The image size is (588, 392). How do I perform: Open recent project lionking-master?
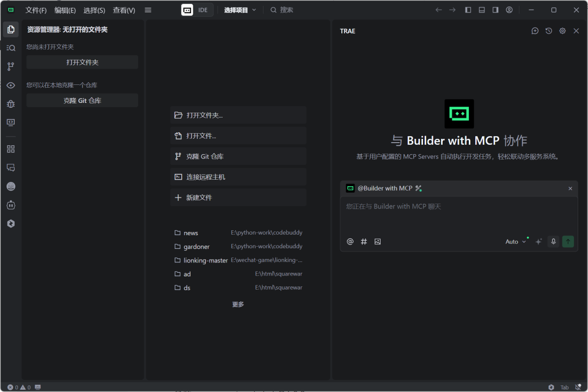[238, 260]
